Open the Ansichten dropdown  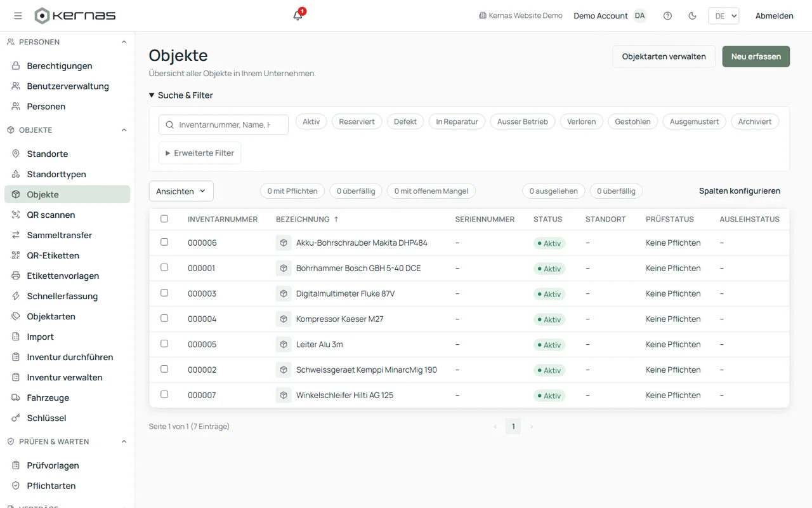pyautogui.click(x=181, y=191)
